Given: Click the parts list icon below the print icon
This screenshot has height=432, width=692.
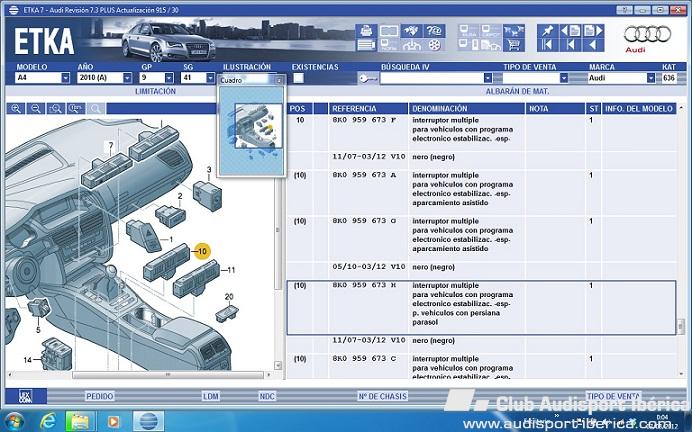Looking at the screenshot, I should tap(366, 45).
